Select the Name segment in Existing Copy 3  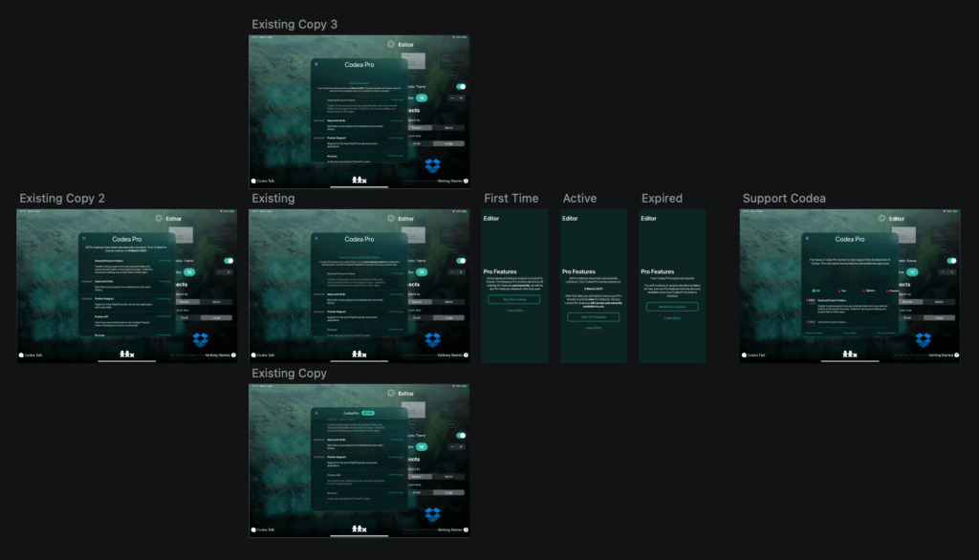448,127
